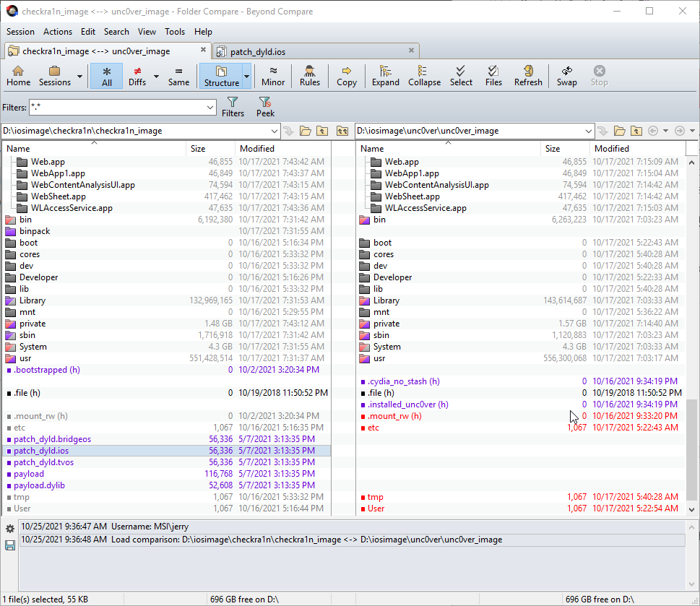This screenshot has height=606, width=700.
Task: Open the right folder path dropdown
Action: (x=589, y=131)
